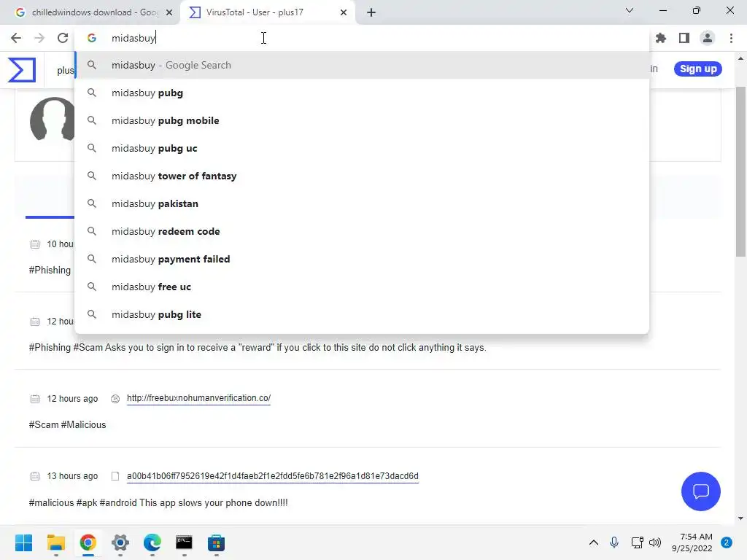Screen dimensions: 747x560
Task: Expand the system tray hidden icons chevron
Action: (594, 542)
